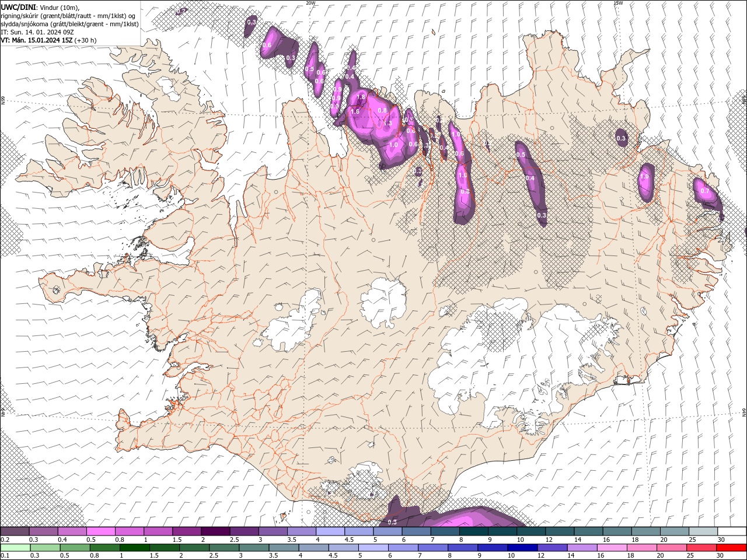Click the dark teal snow swatch labeled 8

pyautogui.click(x=473, y=531)
